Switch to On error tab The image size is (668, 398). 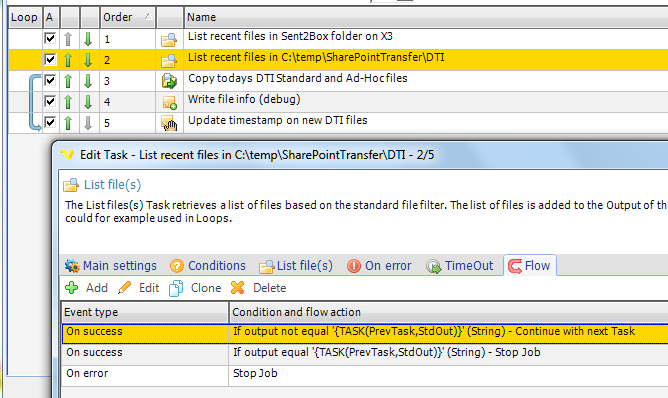click(x=379, y=266)
